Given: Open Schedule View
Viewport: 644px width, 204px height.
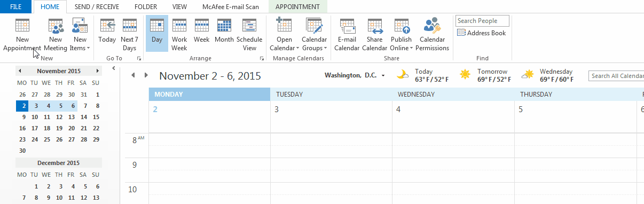Looking at the screenshot, I should click(249, 34).
